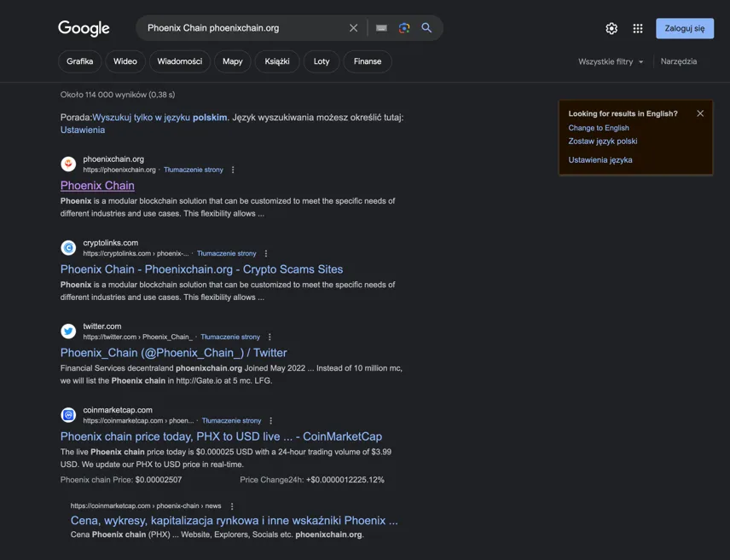Click the 'https://coinmarketcap.com › phoen...' URL text
Image resolution: width=730 pixels, height=560 pixels.
[x=138, y=421]
